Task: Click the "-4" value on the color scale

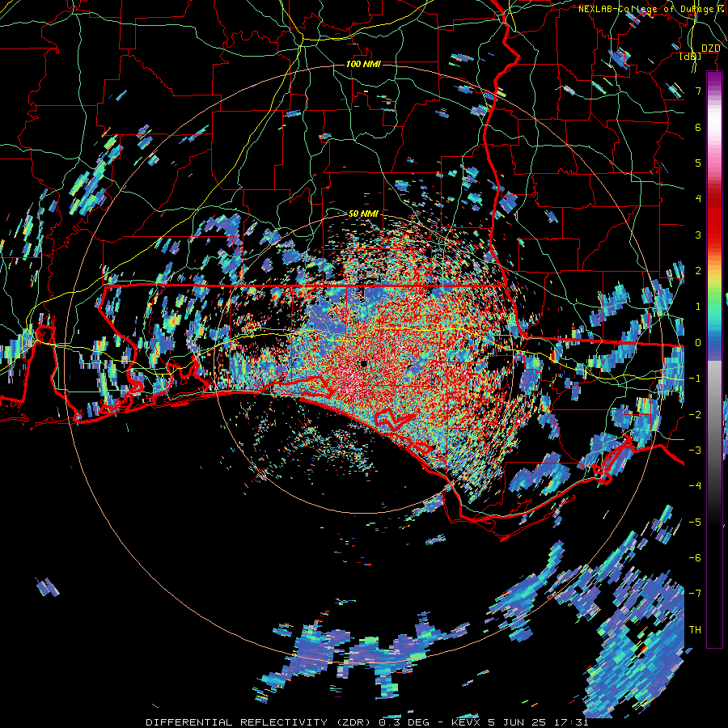Action: click(695, 486)
